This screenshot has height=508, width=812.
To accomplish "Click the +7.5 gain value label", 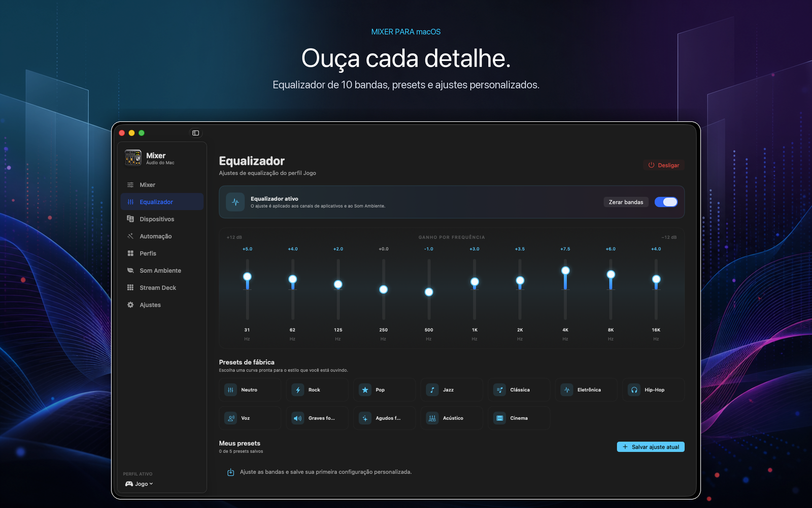I will [x=565, y=249].
